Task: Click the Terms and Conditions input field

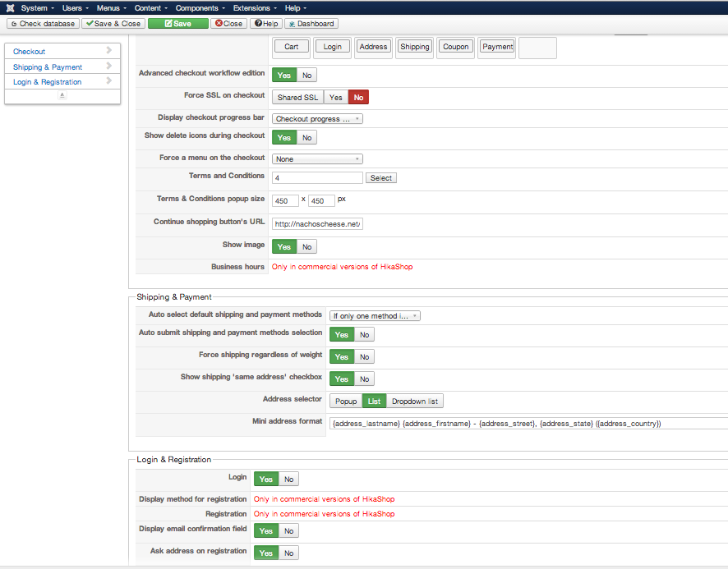Action: tap(317, 177)
